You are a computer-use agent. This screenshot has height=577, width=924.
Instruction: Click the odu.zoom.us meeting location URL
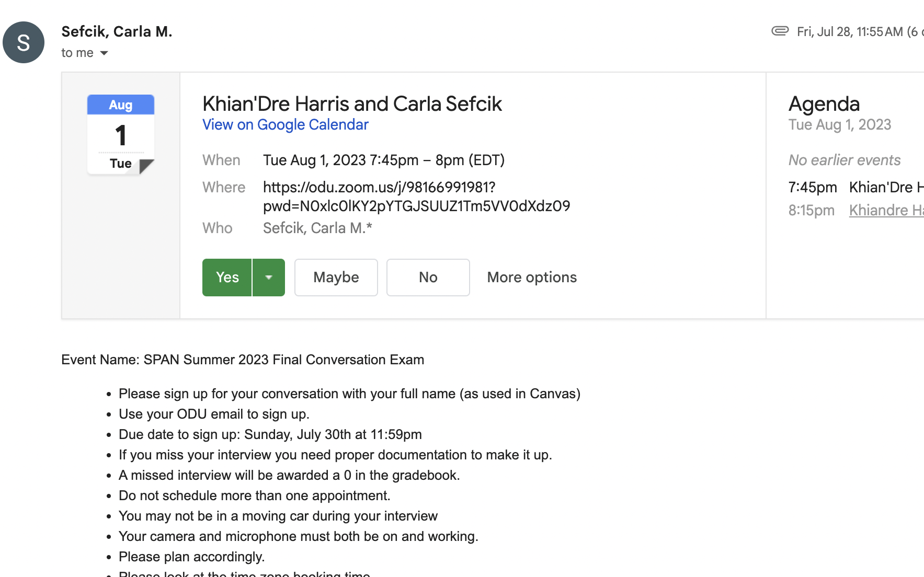coord(416,197)
